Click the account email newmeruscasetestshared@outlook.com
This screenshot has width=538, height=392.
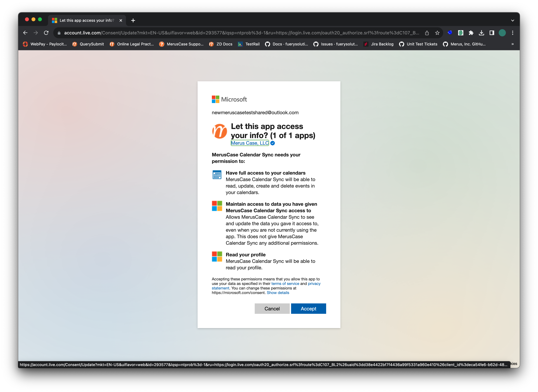pyautogui.click(x=255, y=112)
